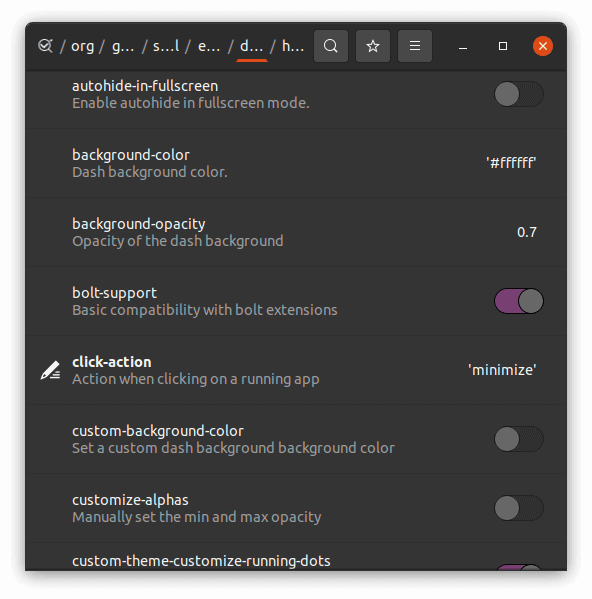Open the 'minimize' value of click-action
The height and width of the screenshot is (599, 592).
click(x=502, y=370)
